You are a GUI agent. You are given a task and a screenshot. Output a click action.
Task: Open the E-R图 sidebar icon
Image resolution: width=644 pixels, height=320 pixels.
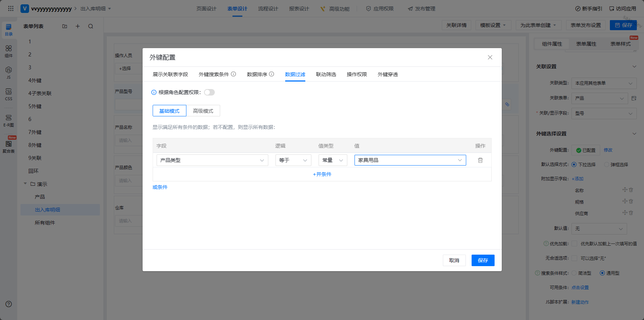tap(9, 121)
